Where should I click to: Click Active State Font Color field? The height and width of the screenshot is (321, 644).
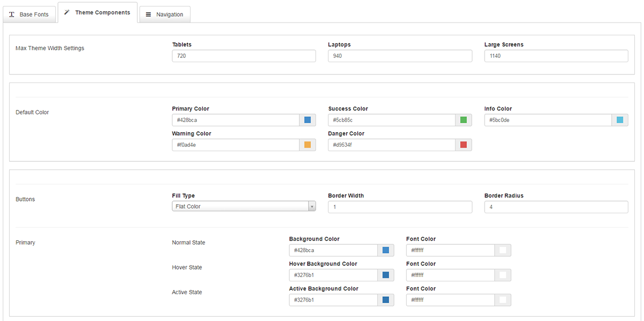[x=450, y=300]
